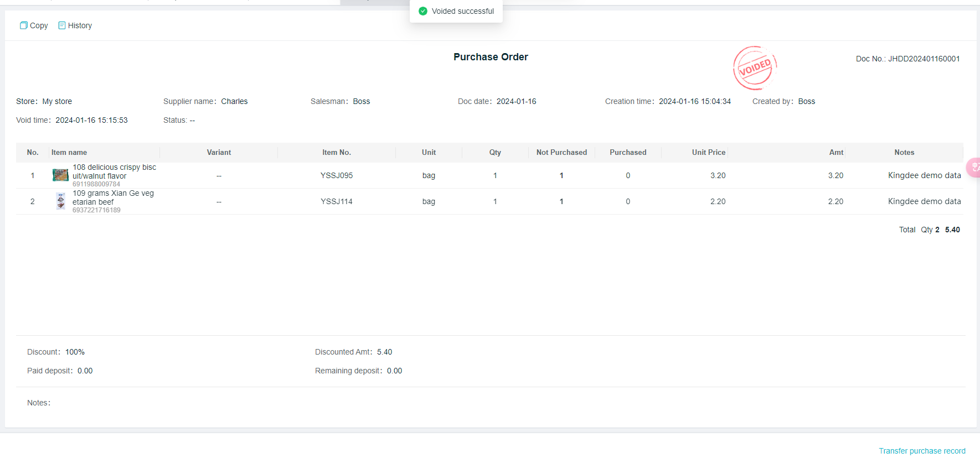Open the Transfer purchase record link

click(x=922, y=451)
